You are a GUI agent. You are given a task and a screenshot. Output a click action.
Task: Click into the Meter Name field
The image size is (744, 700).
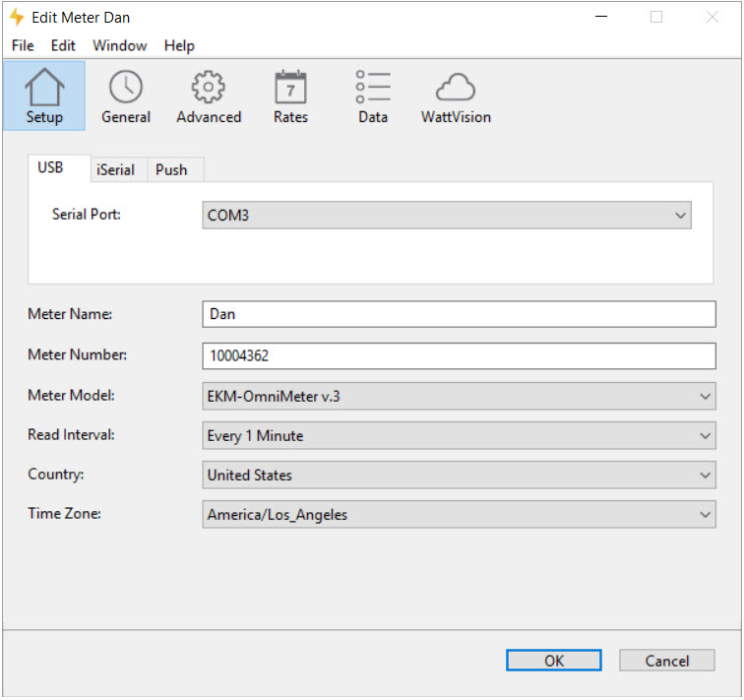[x=459, y=314]
